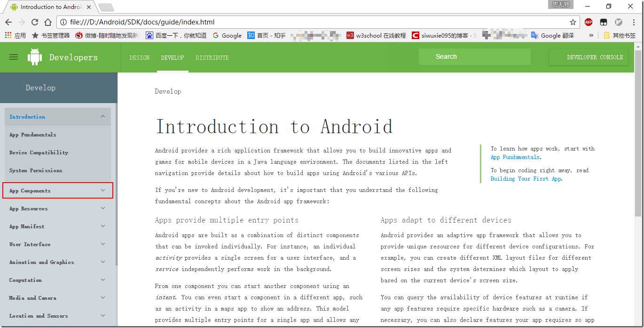The image size is (644, 328).
Task: Click the Develop sidebar header
Action: coord(40,88)
